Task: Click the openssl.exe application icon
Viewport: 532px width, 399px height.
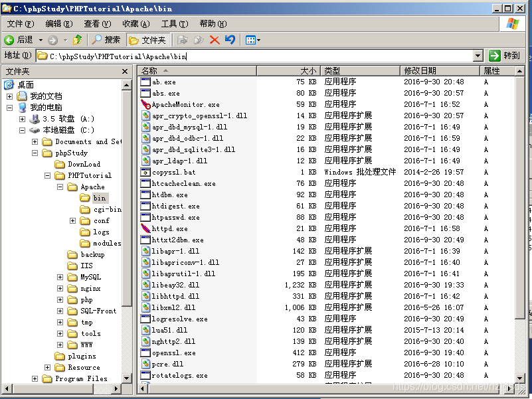Action: pyautogui.click(x=145, y=353)
